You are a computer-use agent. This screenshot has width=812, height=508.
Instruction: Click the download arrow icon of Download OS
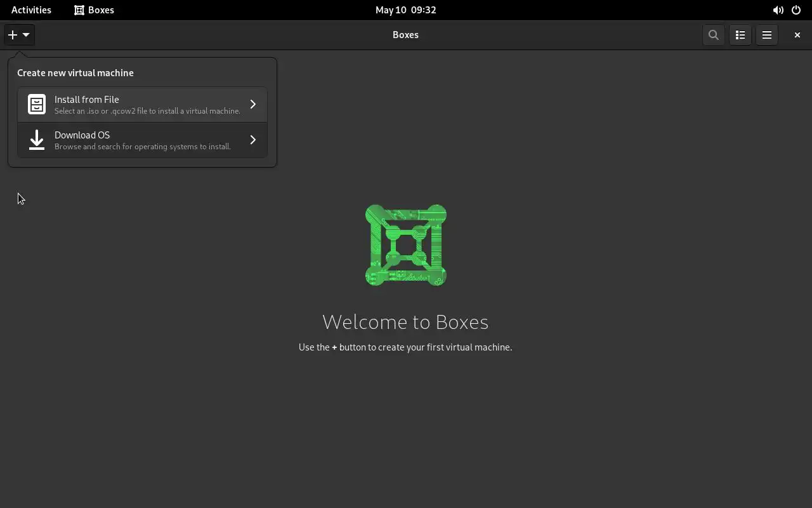coord(37,140)
